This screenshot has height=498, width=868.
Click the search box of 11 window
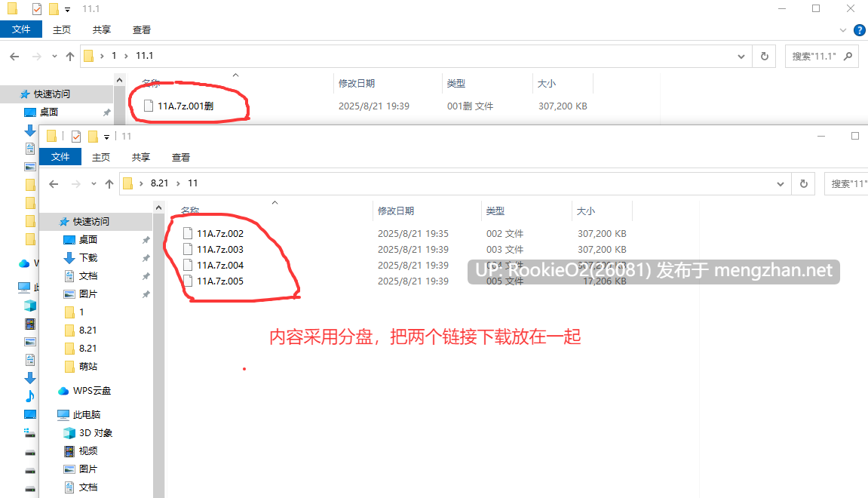[x=846, y=184]
